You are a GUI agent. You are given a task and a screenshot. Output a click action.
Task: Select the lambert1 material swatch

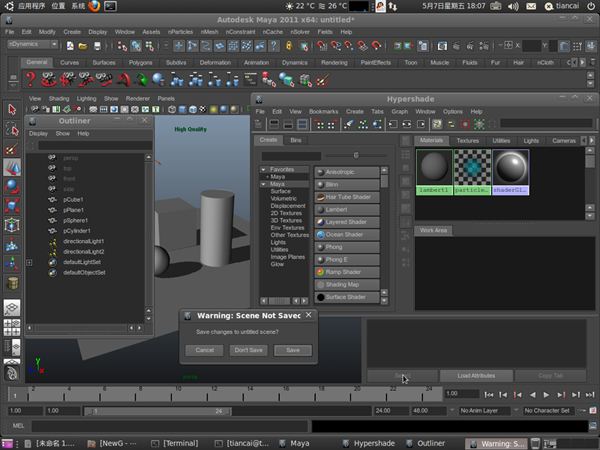pos(434,172)
